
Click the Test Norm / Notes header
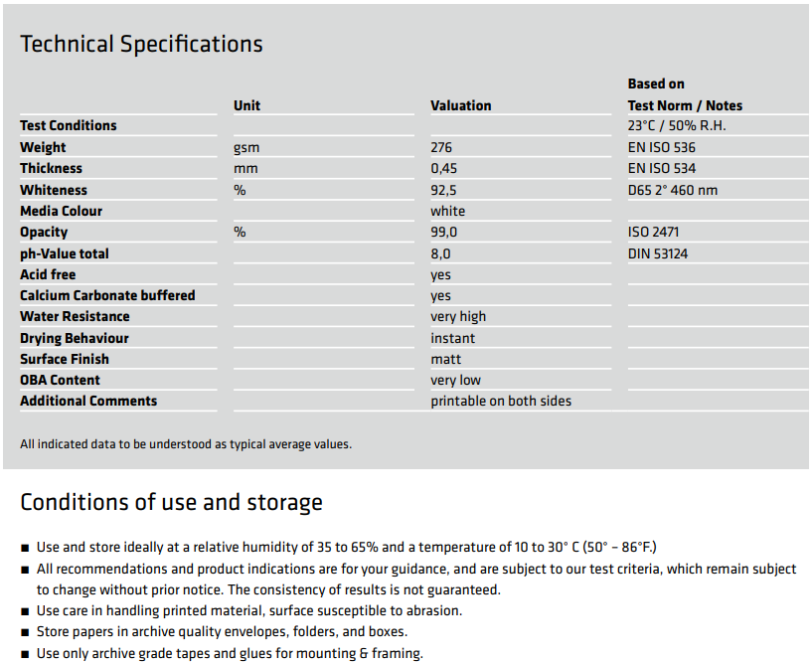coord(685,105)
